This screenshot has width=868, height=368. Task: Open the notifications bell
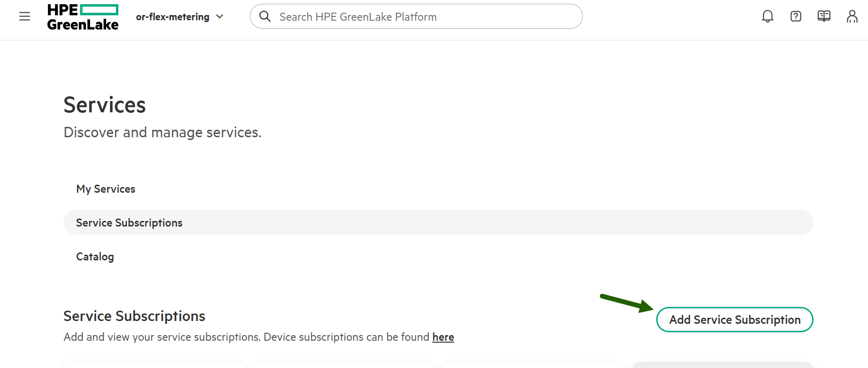pos(767,16)
